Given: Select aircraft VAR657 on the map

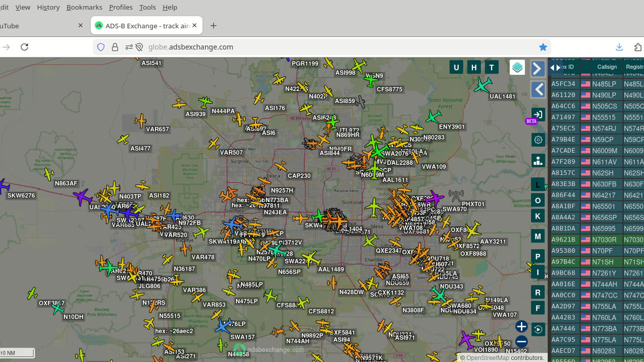Looking at the screenshot, I should (141, 121).
